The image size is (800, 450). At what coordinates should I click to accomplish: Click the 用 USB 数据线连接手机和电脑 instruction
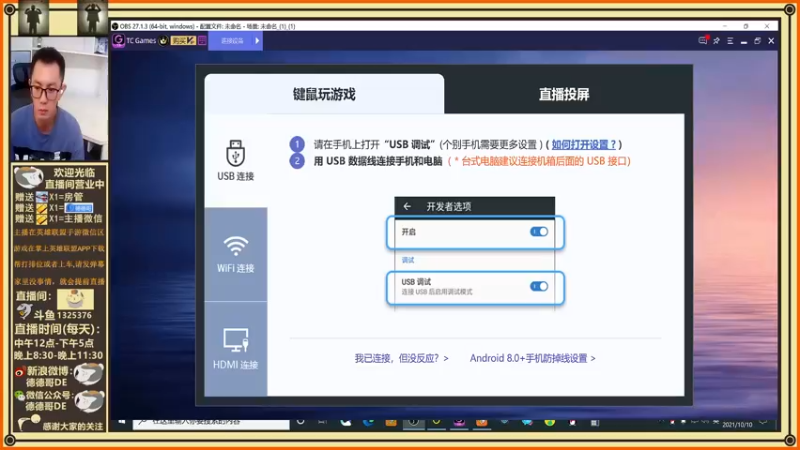378,161
